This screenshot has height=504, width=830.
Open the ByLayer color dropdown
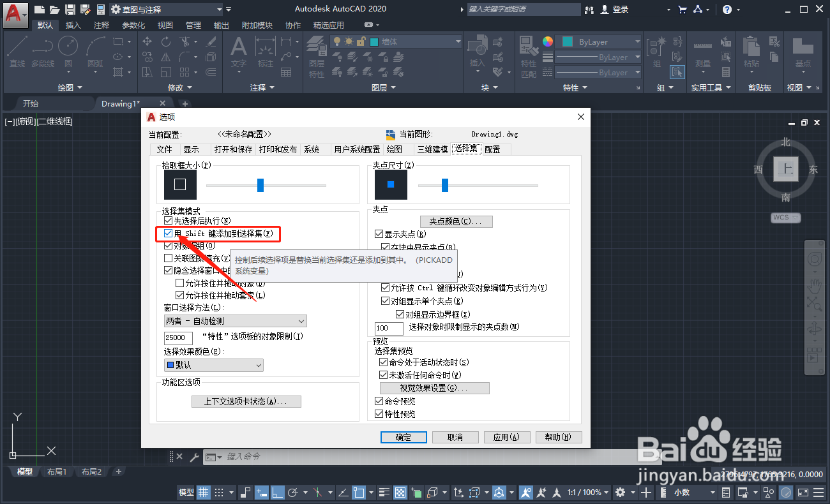pos(598,41)
